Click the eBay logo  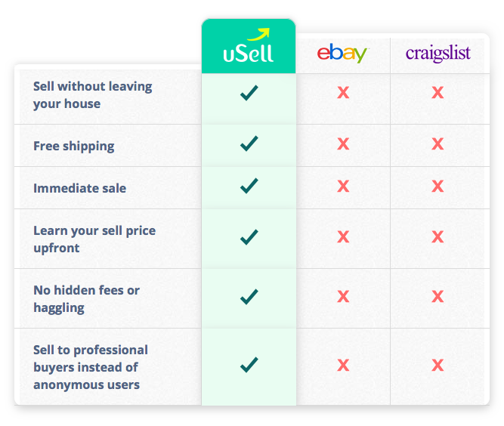[x=342, y=54]
